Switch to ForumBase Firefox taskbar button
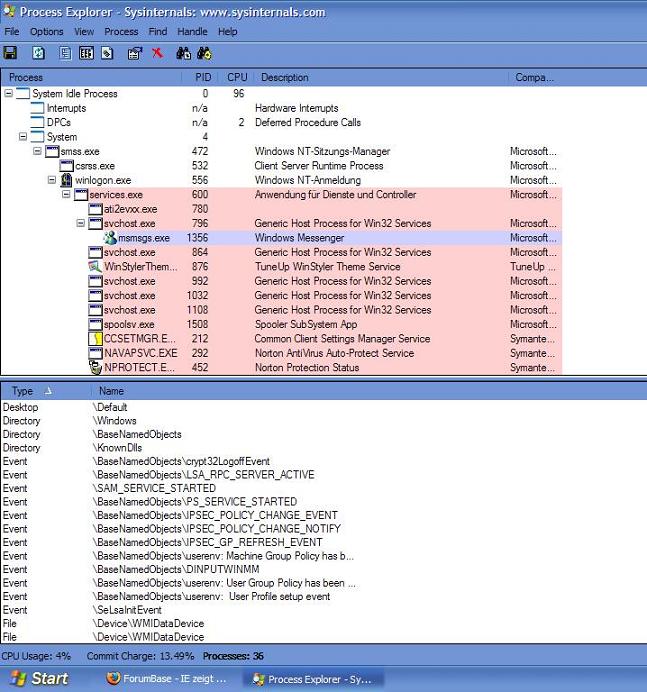 167,679
